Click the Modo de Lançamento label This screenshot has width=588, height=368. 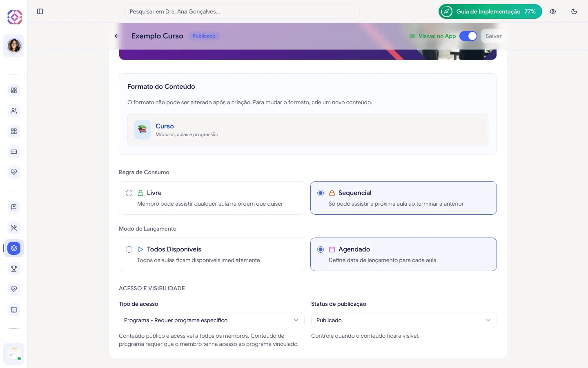(x=148, y=229)
